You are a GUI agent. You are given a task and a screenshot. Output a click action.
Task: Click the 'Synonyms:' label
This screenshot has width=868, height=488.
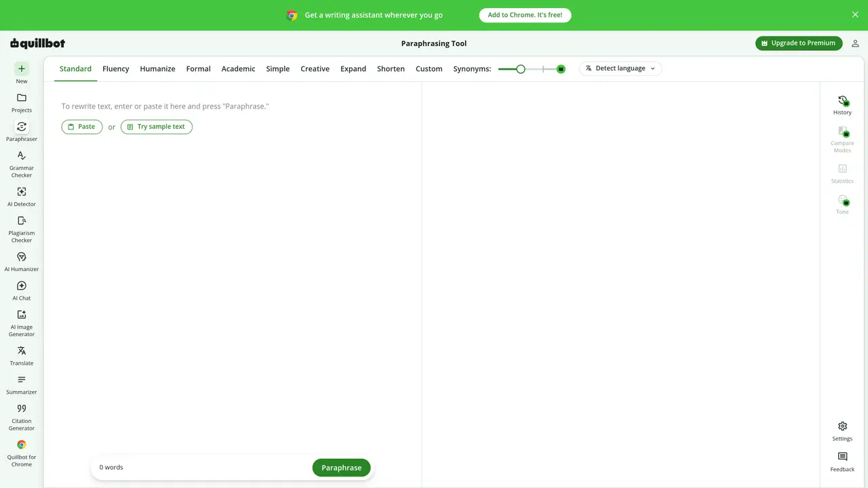point(472,69)
